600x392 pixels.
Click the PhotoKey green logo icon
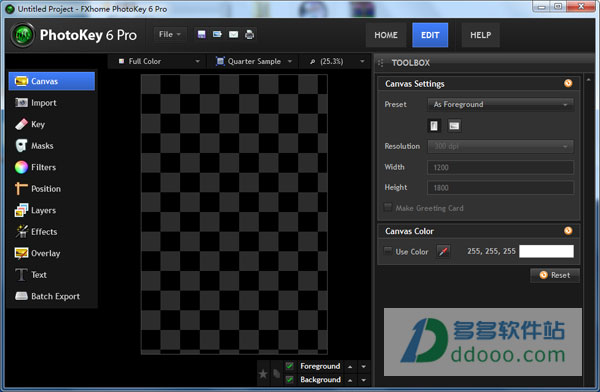click(x=23, y=35)
